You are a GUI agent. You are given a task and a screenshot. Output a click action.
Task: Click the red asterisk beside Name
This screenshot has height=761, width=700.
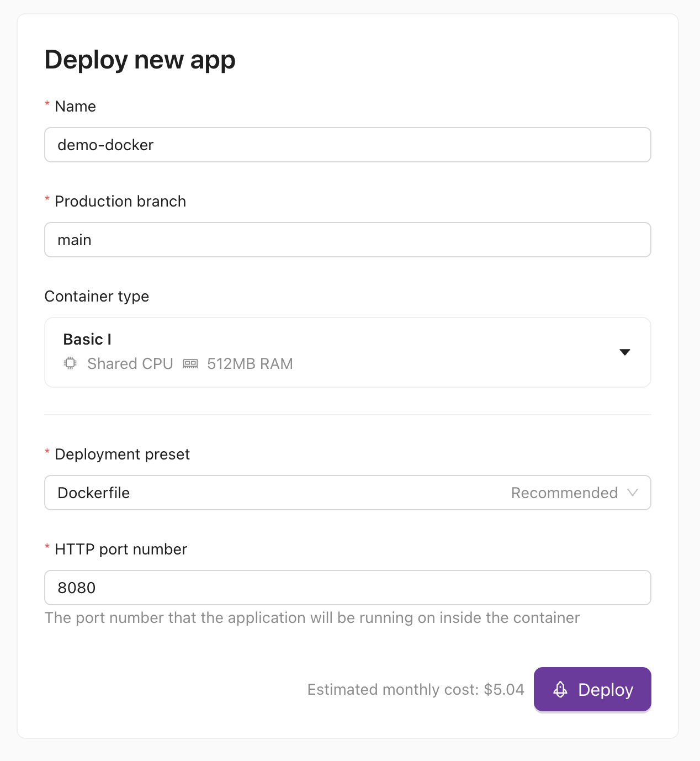pos(47,105)
